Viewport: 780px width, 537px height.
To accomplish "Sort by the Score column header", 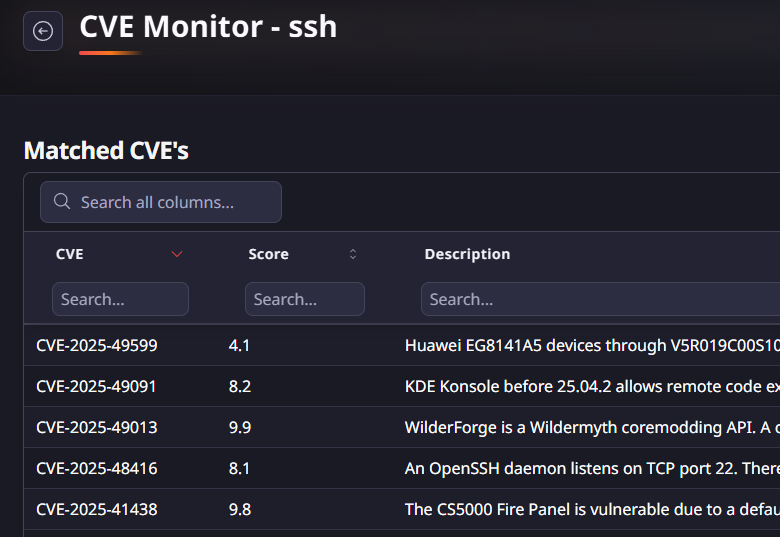I will coord(268,254).
